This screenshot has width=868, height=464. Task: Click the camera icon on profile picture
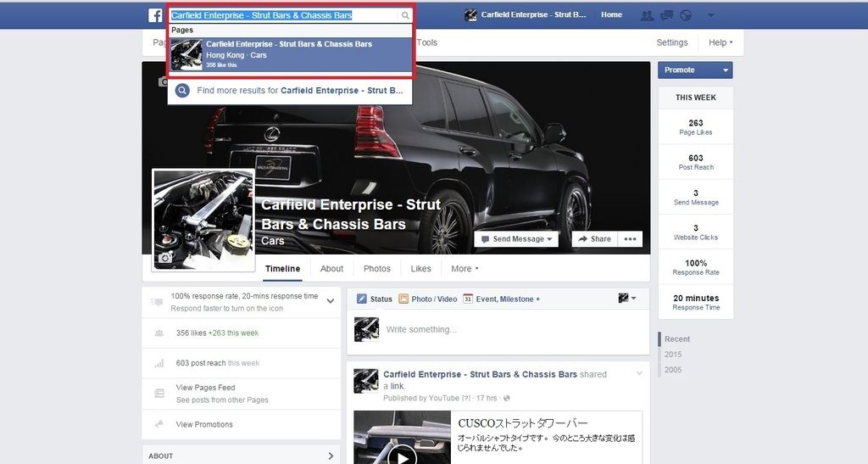pyautogui.click(x=166, y=258)
